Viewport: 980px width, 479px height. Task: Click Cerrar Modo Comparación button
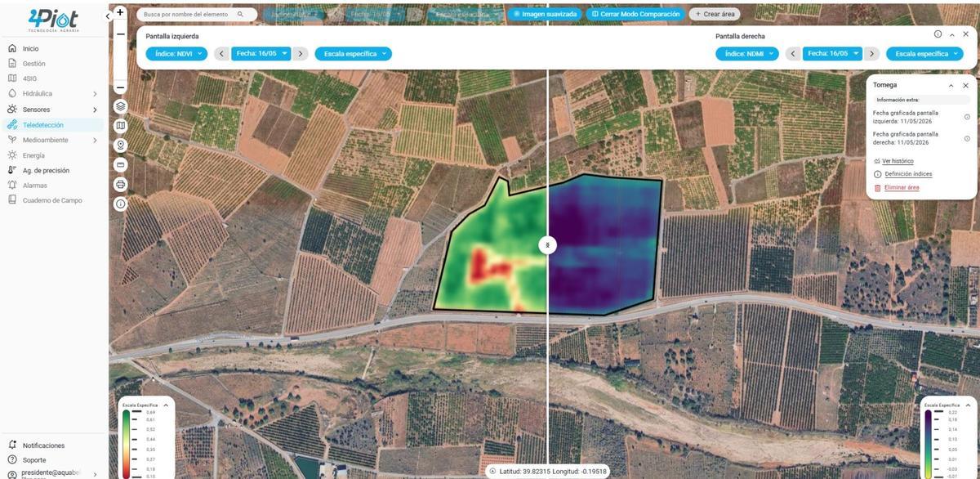635,14
